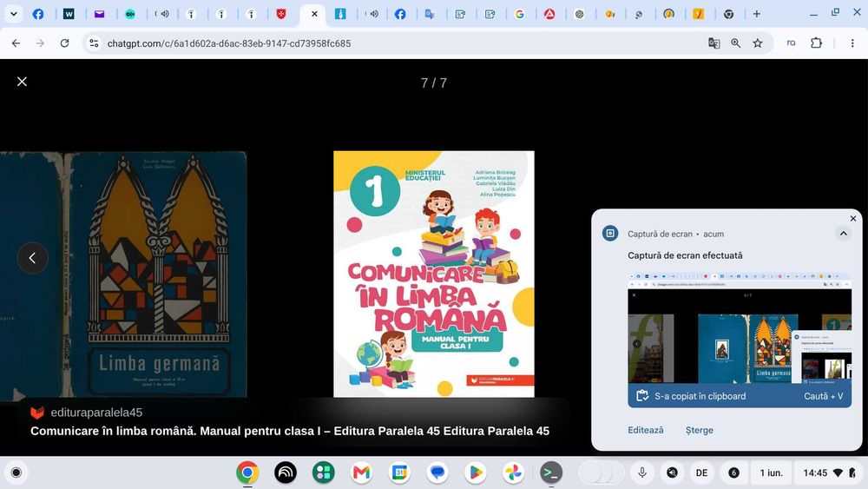Click Șterge in the screenshot notification
868x489 pixels.
[699, 430]
